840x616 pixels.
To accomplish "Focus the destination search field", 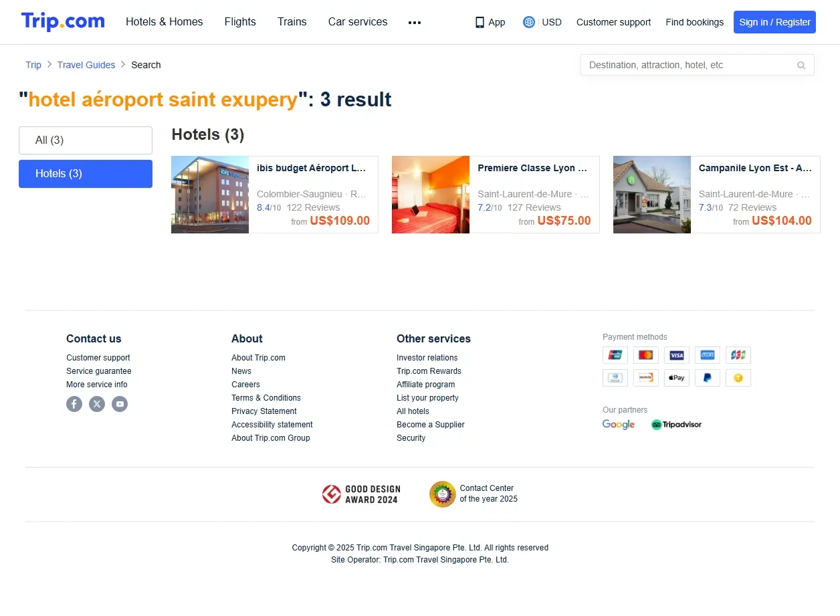I will click(x=698, y=65).
